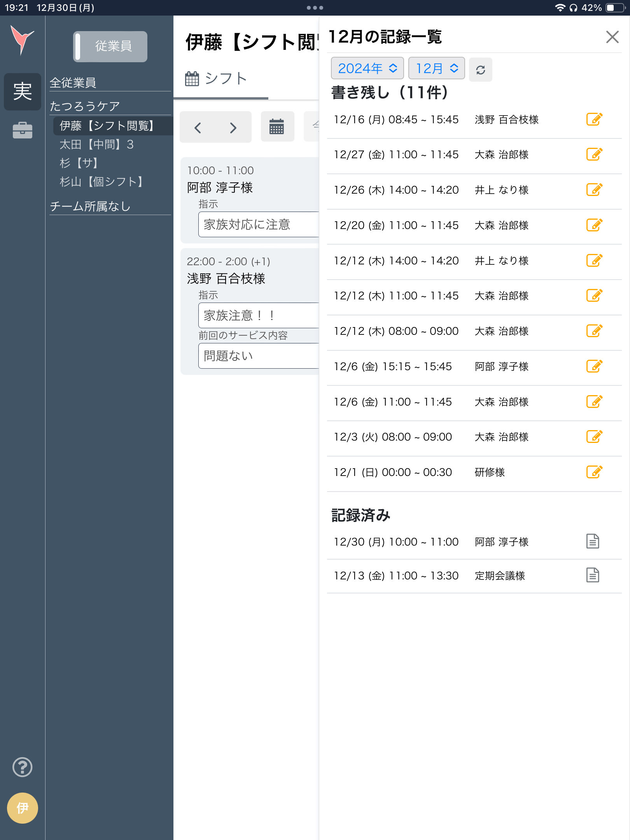Viewport: 630px width, 840px height.
Task: Edit the 12/16 浅野 百合枝様 record
Action: [594, 120]
